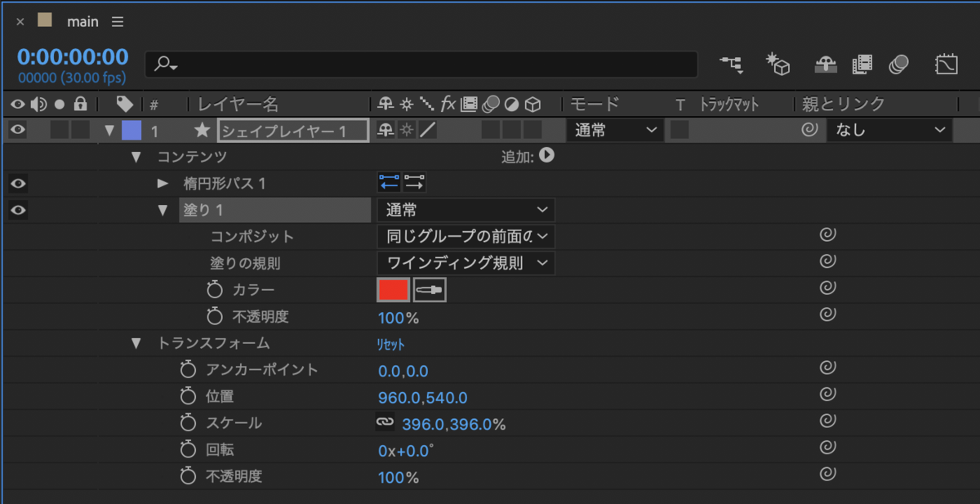Enable motion blur for the composition
Image resolution: width=980 pixels, height=504 pixels.
pos(899,65)
